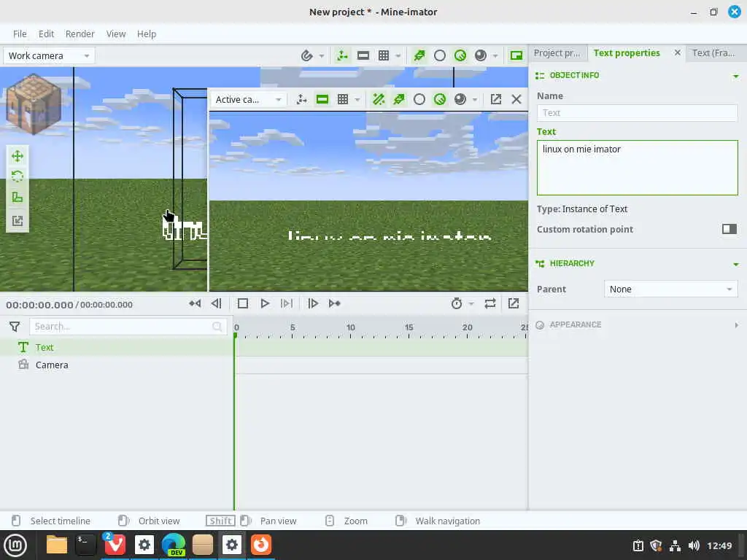
Task: Open the Work camera dropdown
Action: click(x=49, y=55)
